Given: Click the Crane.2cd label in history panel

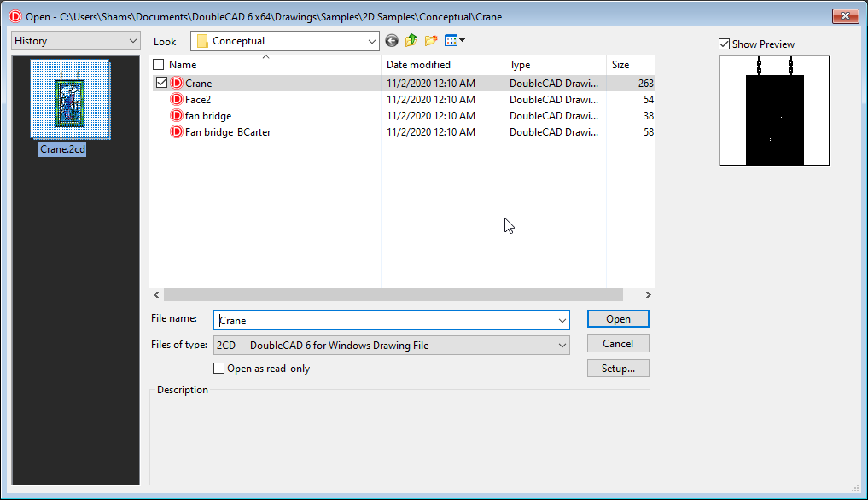Looking at the screenshot, I should [62, 149].
